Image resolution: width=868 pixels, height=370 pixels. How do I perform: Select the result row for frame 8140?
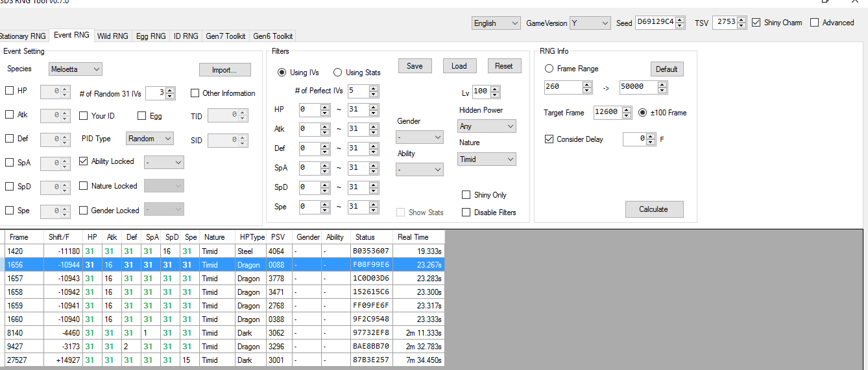pos(195,333)
